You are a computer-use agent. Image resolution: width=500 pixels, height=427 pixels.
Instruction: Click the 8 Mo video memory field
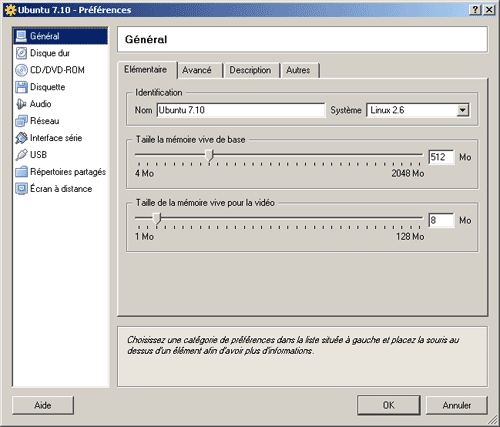point(442,220)
